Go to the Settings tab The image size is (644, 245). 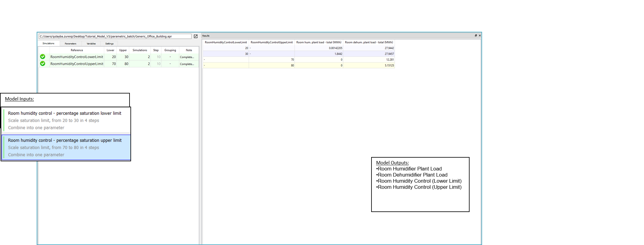click(109, 44)
